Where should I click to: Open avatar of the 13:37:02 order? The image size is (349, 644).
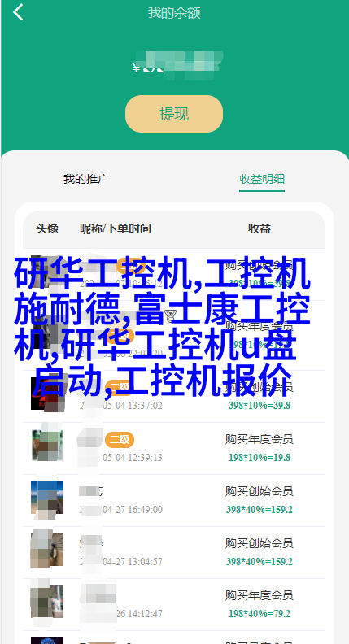coord(47,394)
